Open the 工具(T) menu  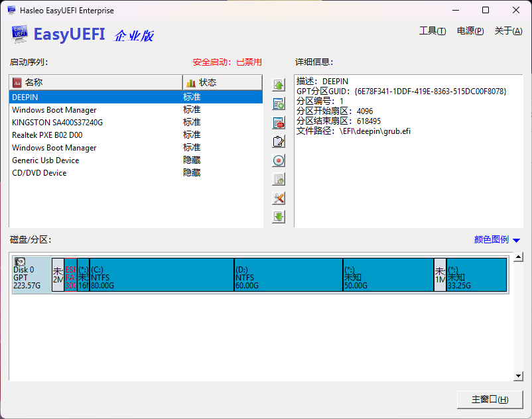coord(432,31)
